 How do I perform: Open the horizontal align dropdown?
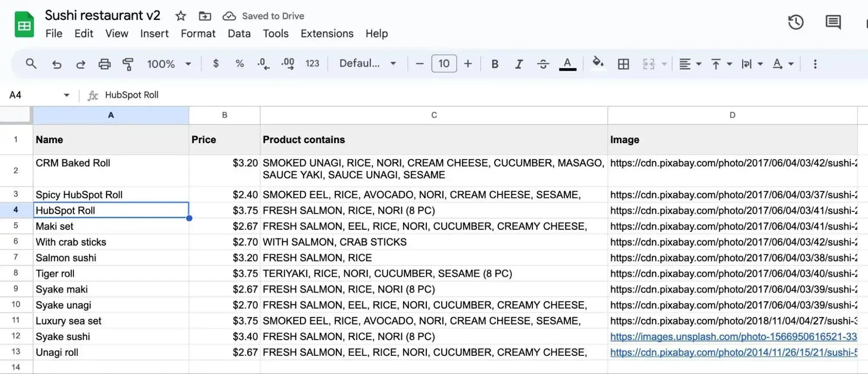click(x=689, y=63)
